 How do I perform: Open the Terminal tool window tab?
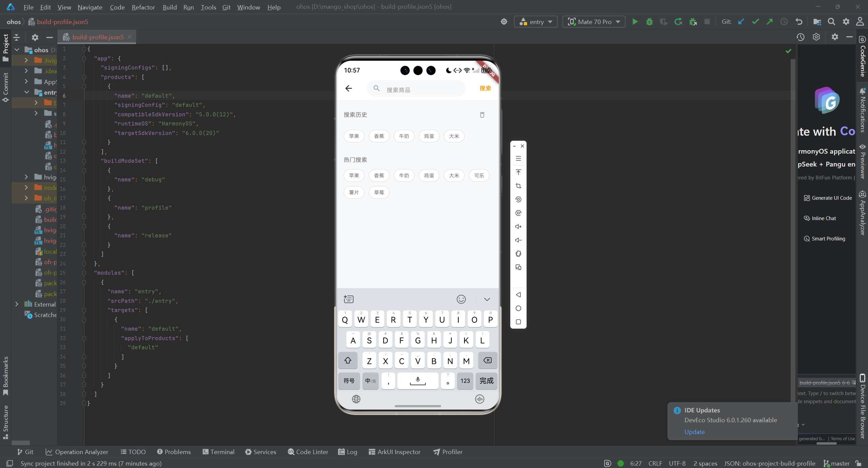click(218, 452)
